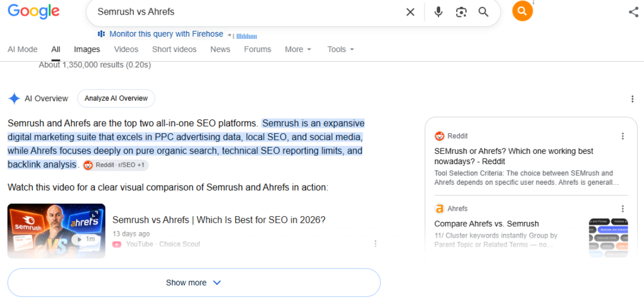Screen dimensions: 644x298
Task: Click the Firehose logo icon
Action: 101,34
